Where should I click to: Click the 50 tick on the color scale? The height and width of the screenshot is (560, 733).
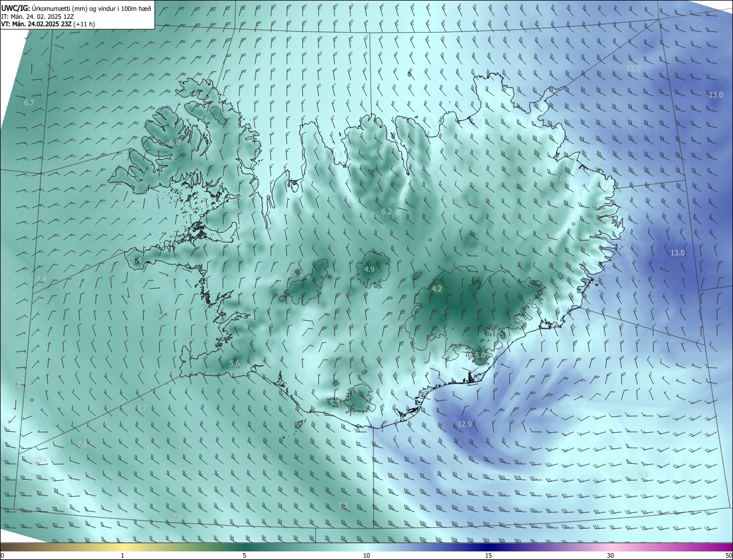728,555
